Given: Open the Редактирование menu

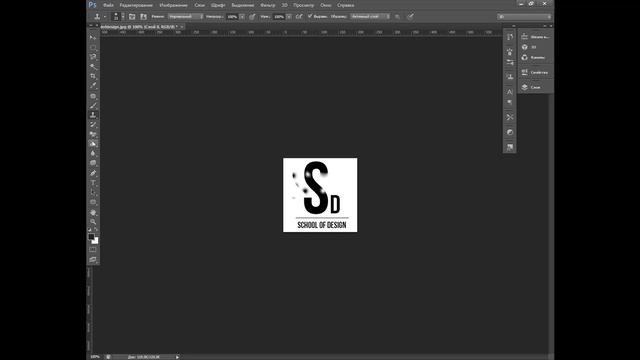Looking at the screenshot, I should [136, 5].
